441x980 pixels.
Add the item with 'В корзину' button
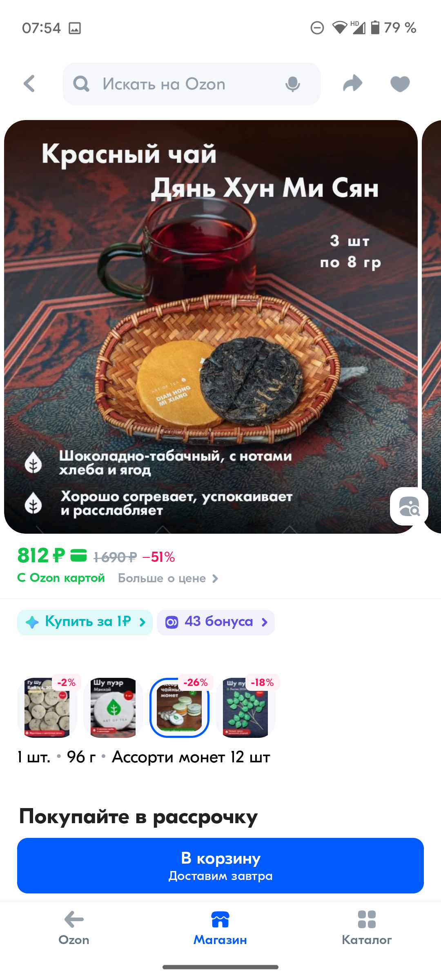220,866
